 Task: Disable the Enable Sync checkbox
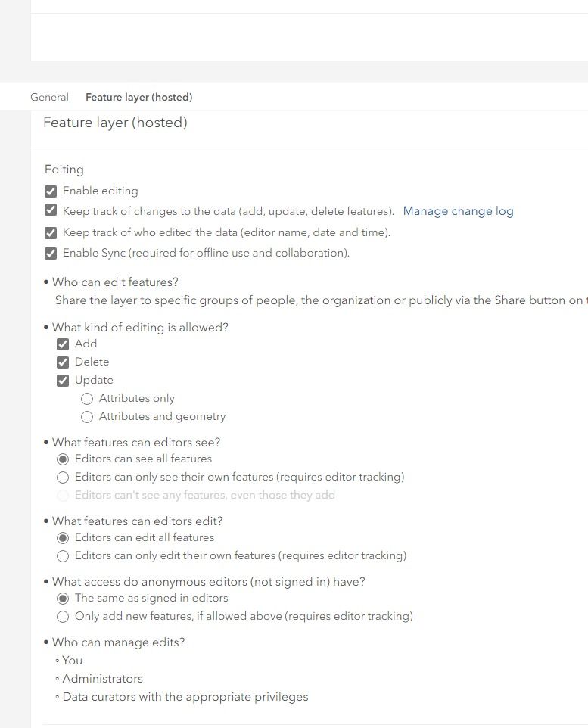(x=51, y=254)
